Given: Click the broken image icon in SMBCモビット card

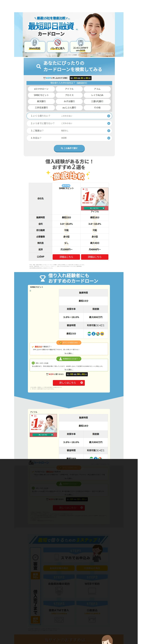Looking at the screenshot, I should [30, 291].
